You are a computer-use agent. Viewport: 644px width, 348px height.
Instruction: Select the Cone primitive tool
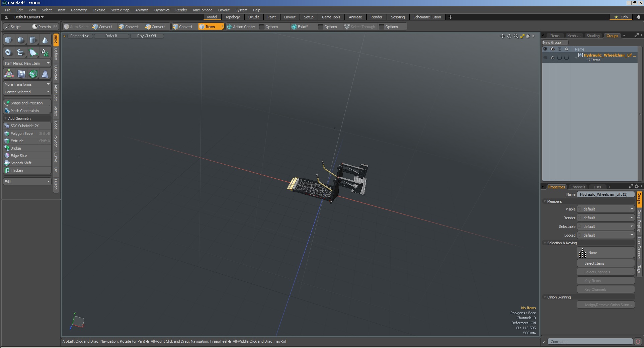click(x=45, y=40)
